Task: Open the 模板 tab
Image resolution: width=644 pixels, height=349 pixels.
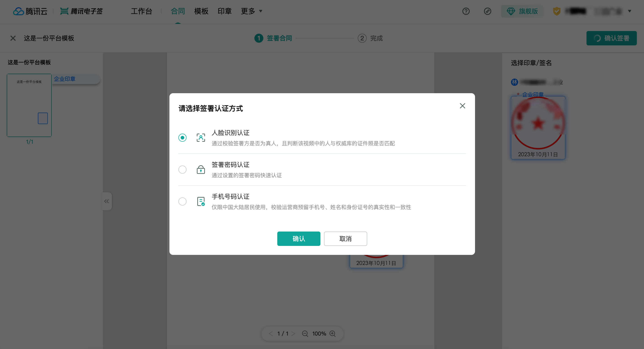Action: tap(201, 11)
